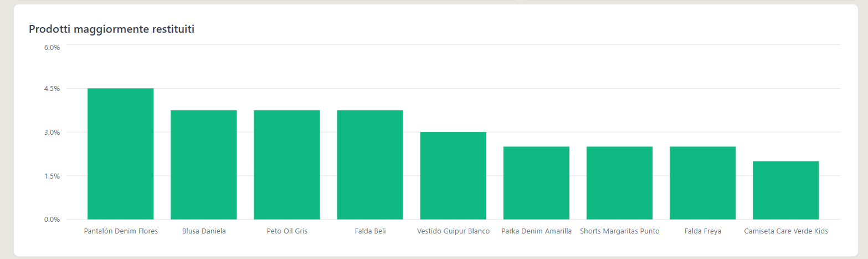Select the Blusa Daniela bar
868x259 pixels.
pyautogui.click(x=204, y=165)
